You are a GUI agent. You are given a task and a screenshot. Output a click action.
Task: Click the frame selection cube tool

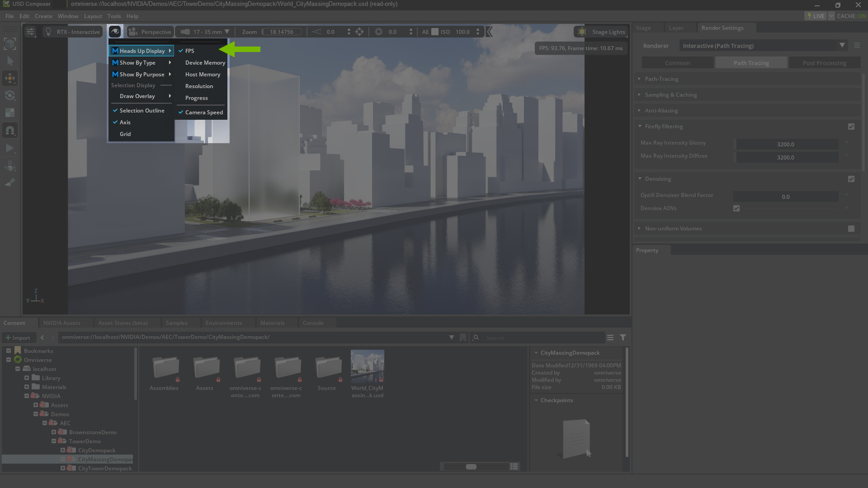(x=10, y=44)
